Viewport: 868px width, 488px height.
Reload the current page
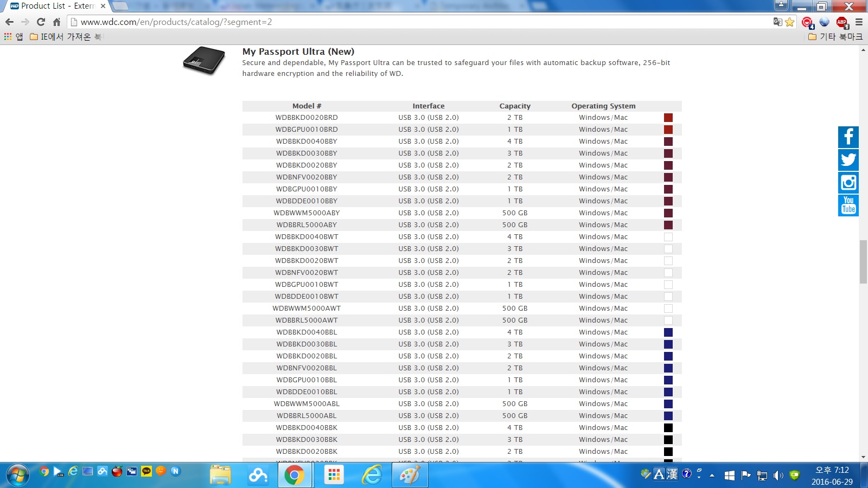pyautogui.click(x=41, y=22)
